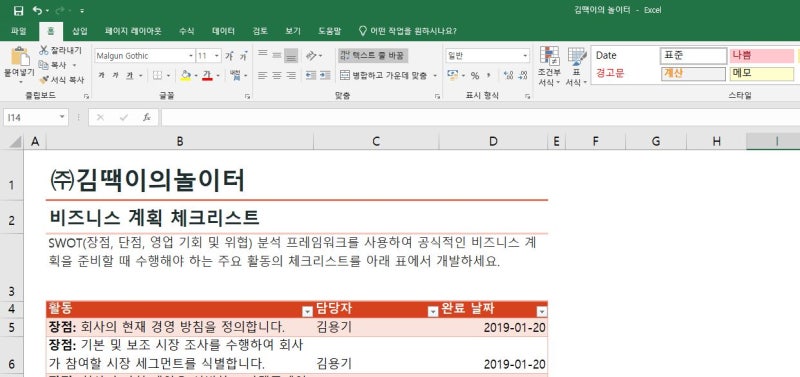The height and width of the screenshot is (377, 800).
Task: Open the font name dropdown
Action: pos(191,56)
